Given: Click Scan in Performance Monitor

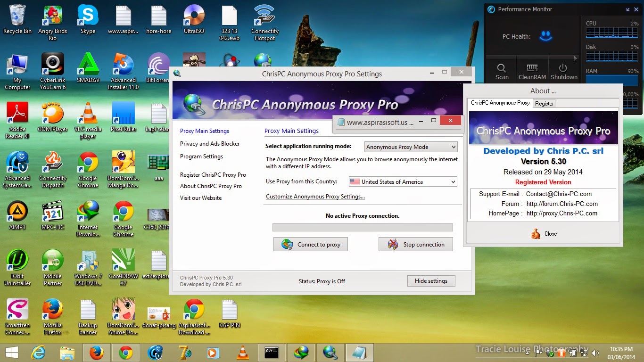Looking at the screenshot, I should pos(502,71).
